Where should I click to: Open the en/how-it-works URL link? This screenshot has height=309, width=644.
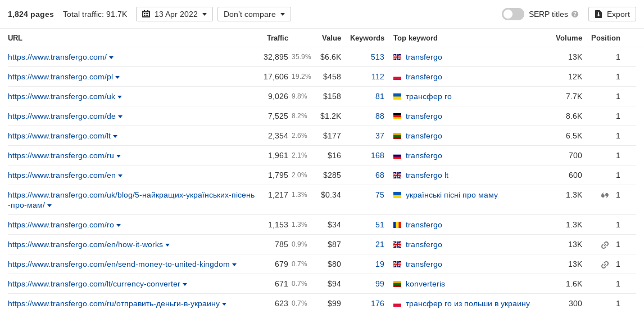coord(85,245)
